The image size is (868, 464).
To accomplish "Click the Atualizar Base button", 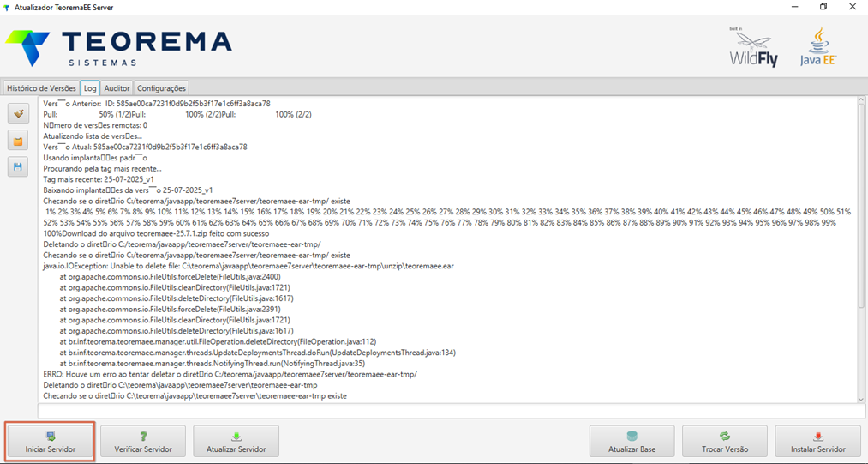I will point(632,441).
